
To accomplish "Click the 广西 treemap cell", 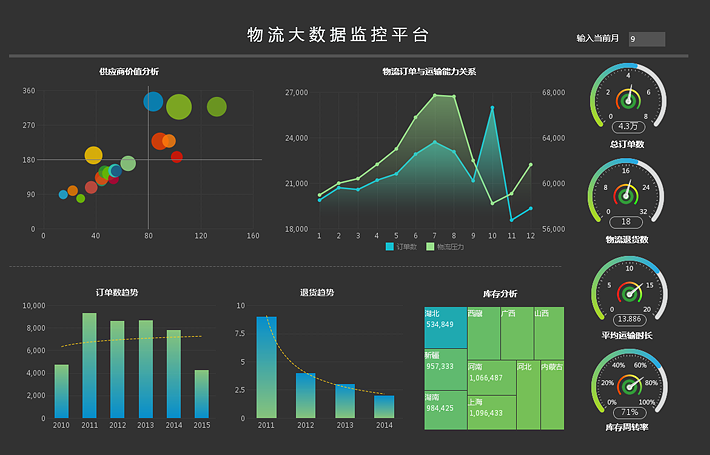I will pos(517,334).
